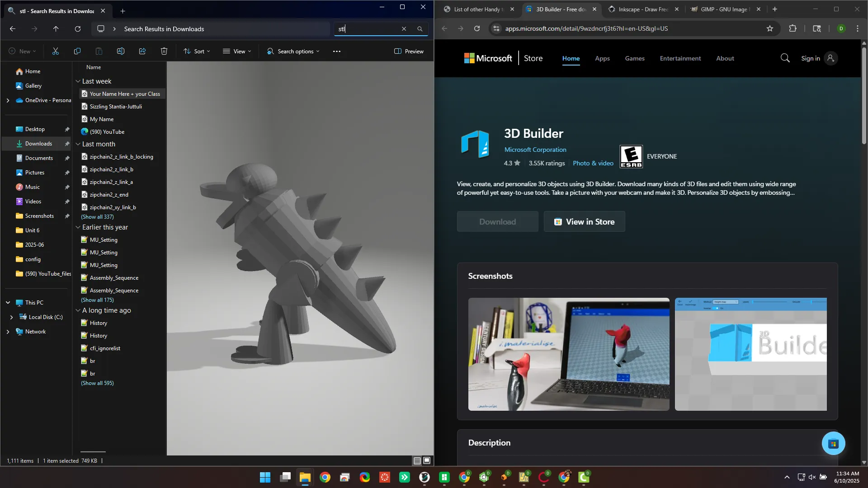Click the Chrome address bar URL
The image size is (868, 488).
586,28
